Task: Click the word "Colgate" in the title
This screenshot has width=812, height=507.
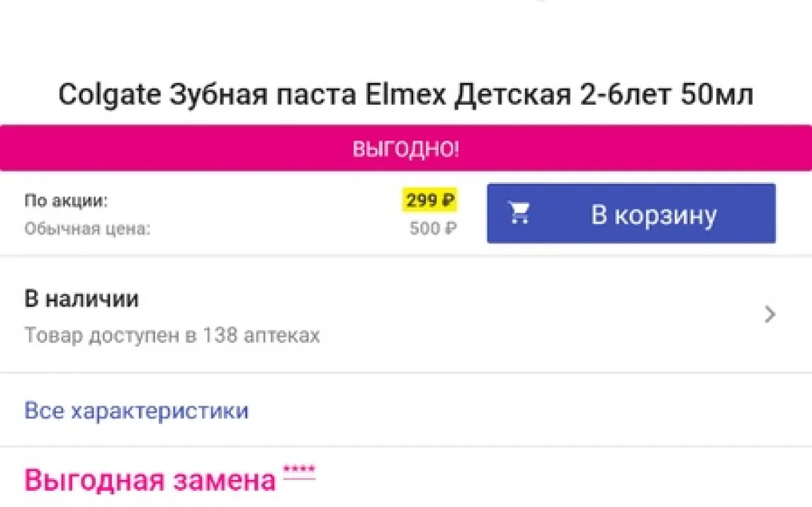Action: coord(108,95)
